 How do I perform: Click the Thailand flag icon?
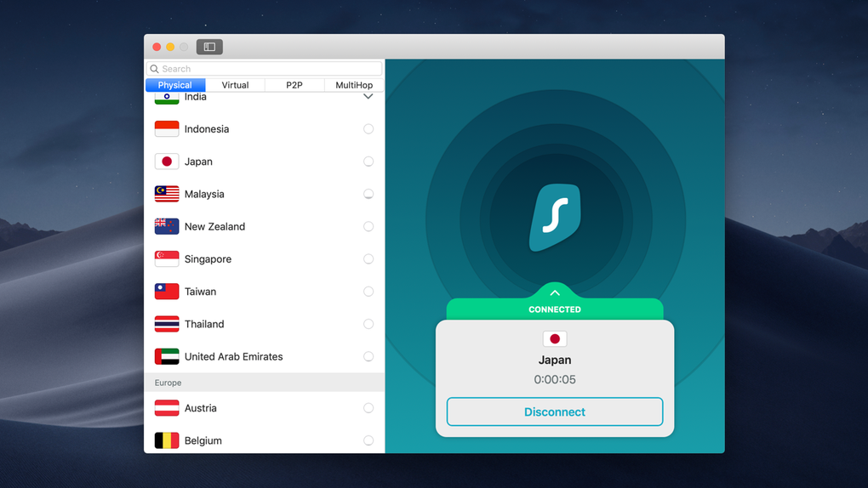tap(167, 324)
